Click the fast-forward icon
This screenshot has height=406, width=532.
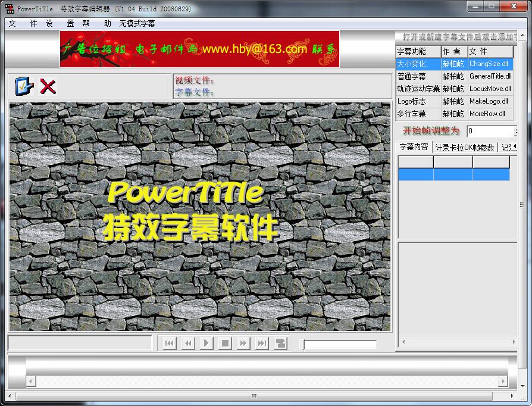243,343
